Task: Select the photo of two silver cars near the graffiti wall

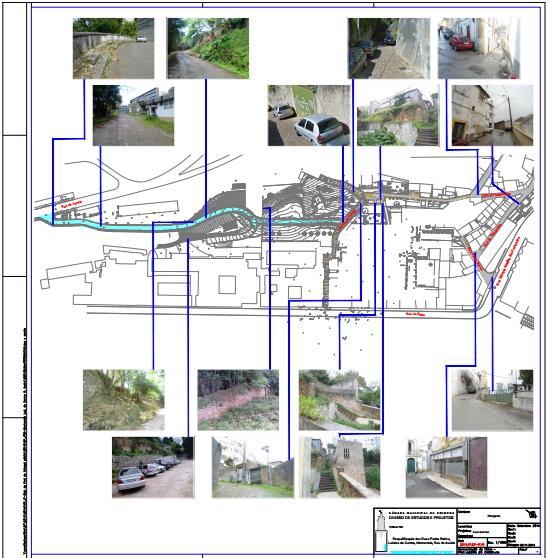Action: [x=309, y=115]
